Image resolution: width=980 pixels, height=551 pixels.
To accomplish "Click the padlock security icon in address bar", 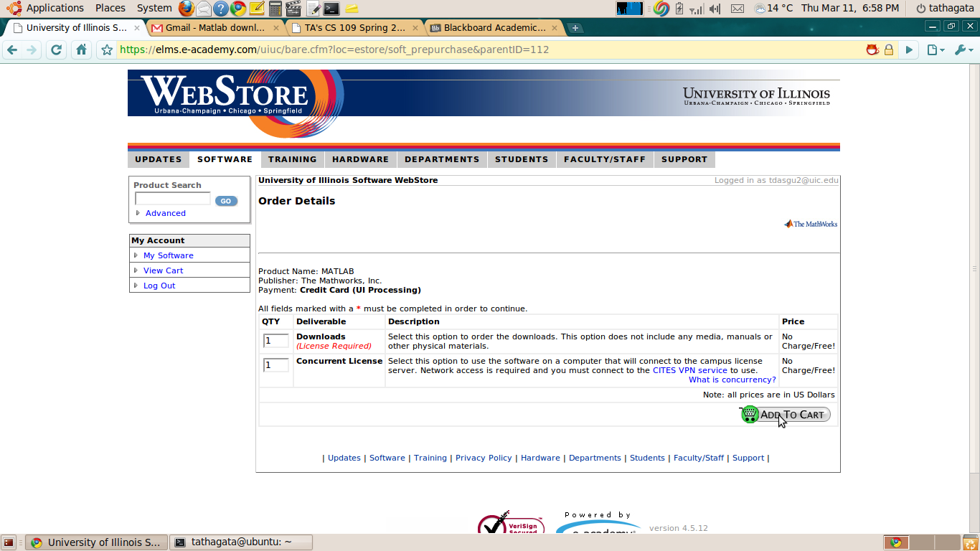I will 888,50.
